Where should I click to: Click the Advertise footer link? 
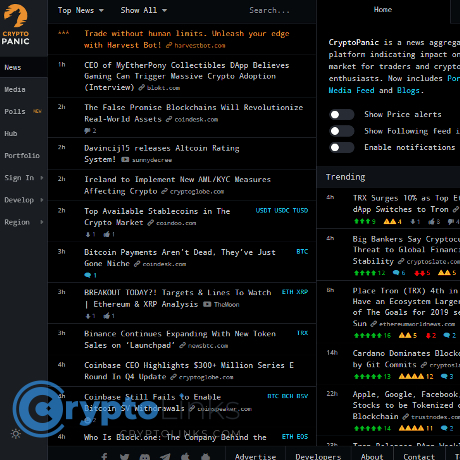[x=256, y=456]
